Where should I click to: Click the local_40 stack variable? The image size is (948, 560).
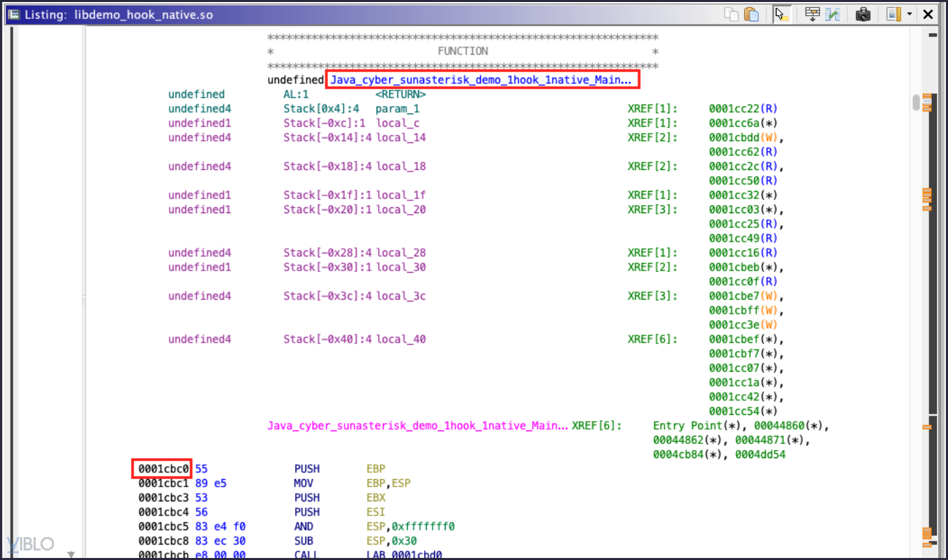(401, 339)
